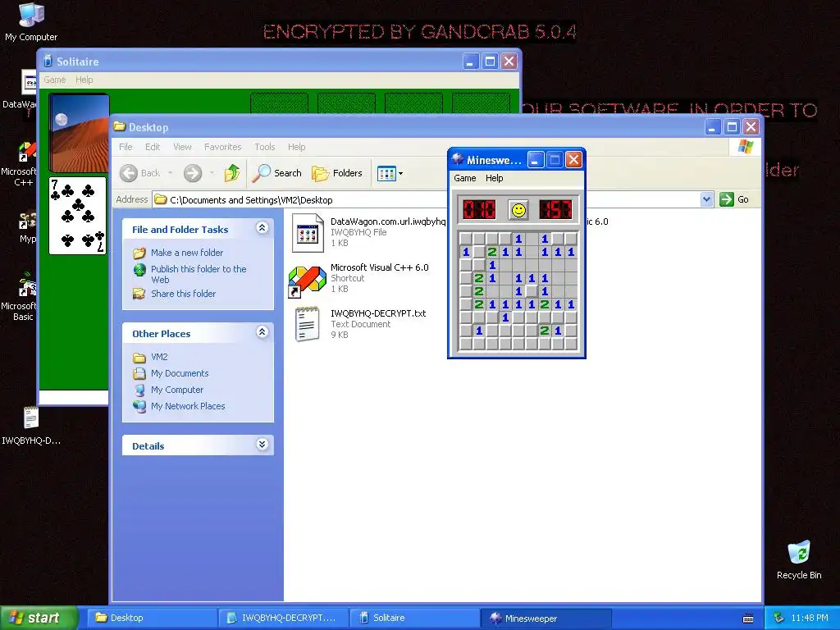Image resolution: width=840 pixels, height=630 pixels.
Task: Open My Network Places link
Action: tap(188, 406)
